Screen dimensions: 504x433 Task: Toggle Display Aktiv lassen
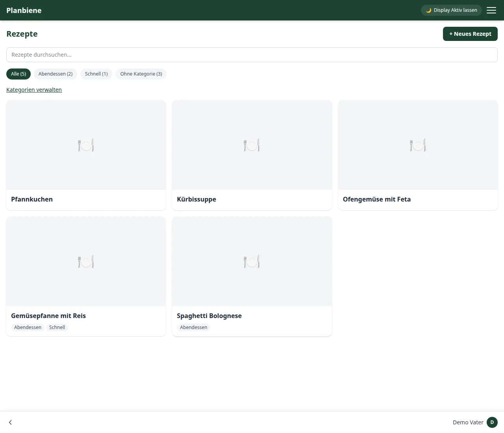pos(451,10)
